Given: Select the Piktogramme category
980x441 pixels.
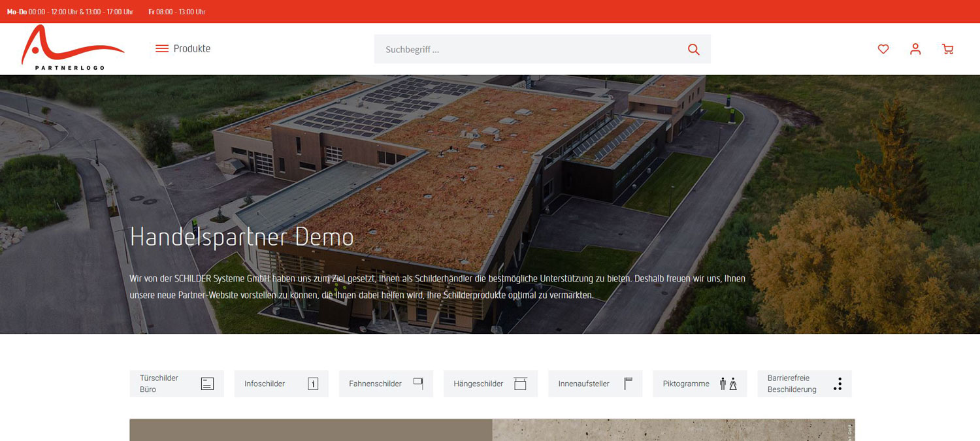Looking at the screenshot, I should [700, 384].
